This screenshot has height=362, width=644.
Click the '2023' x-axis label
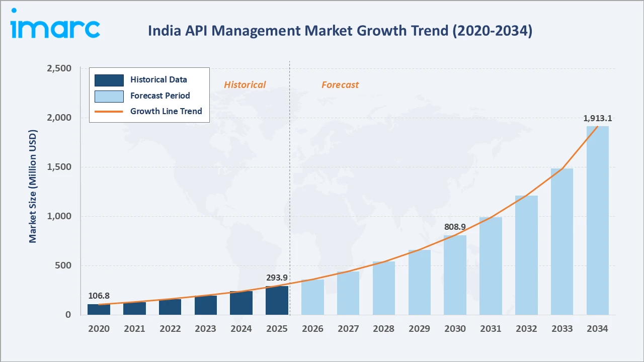(x=206, y=329)
